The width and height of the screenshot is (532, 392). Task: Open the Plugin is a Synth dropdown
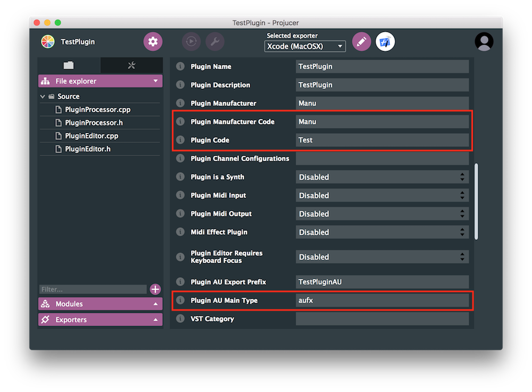tap(381, 177)
